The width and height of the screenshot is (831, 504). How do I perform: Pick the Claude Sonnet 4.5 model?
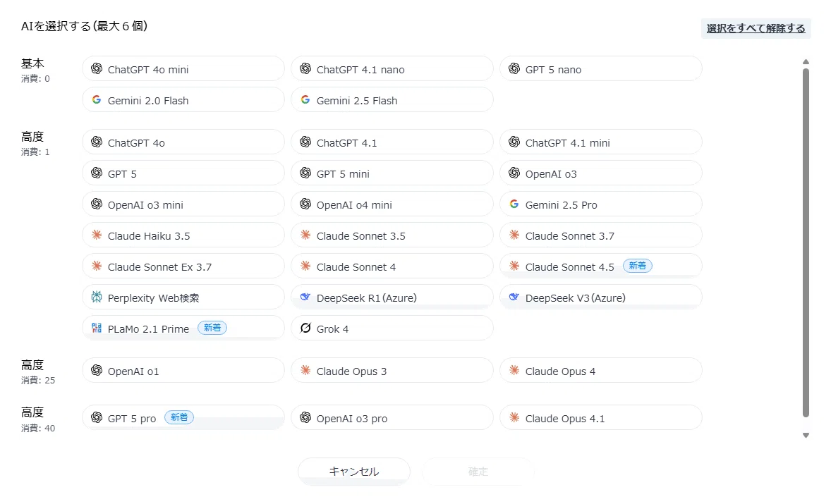pos(601,266)
